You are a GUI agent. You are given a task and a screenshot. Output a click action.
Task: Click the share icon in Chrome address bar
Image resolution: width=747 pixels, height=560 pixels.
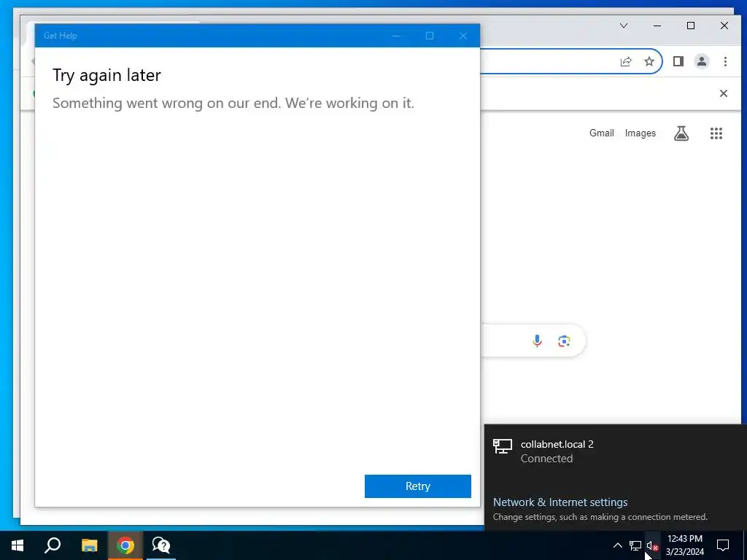[625, 61]
